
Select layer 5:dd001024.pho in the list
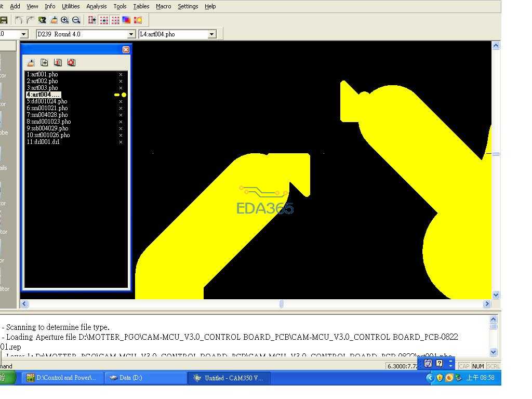(x=47, y=101)
